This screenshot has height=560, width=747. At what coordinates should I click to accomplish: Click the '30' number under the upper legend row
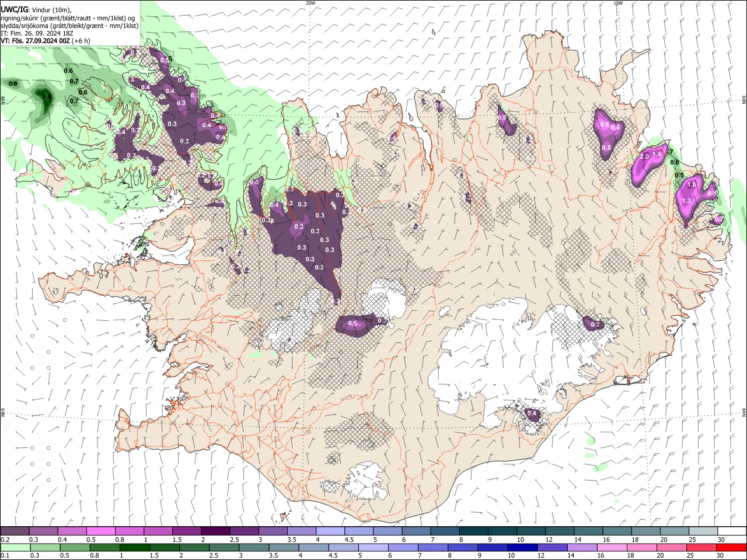tap(721, 540)
